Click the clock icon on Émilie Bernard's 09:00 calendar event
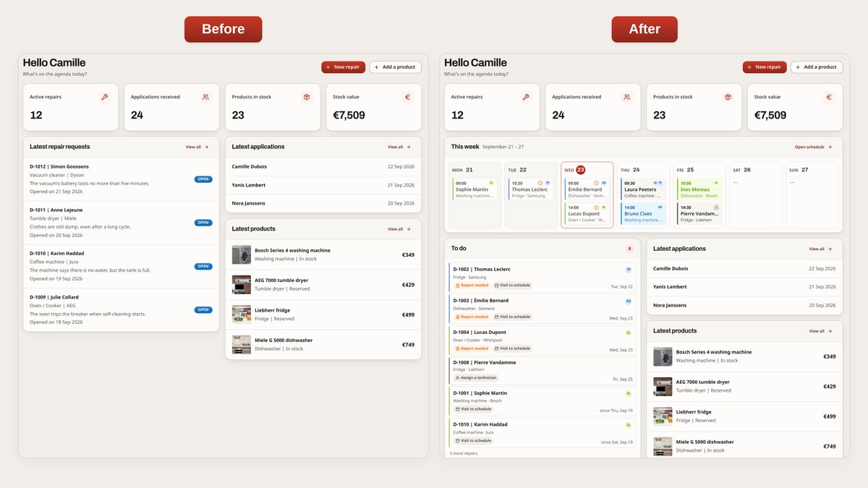The height and width of the screenshot is (488, 868). tap(596, 183)
